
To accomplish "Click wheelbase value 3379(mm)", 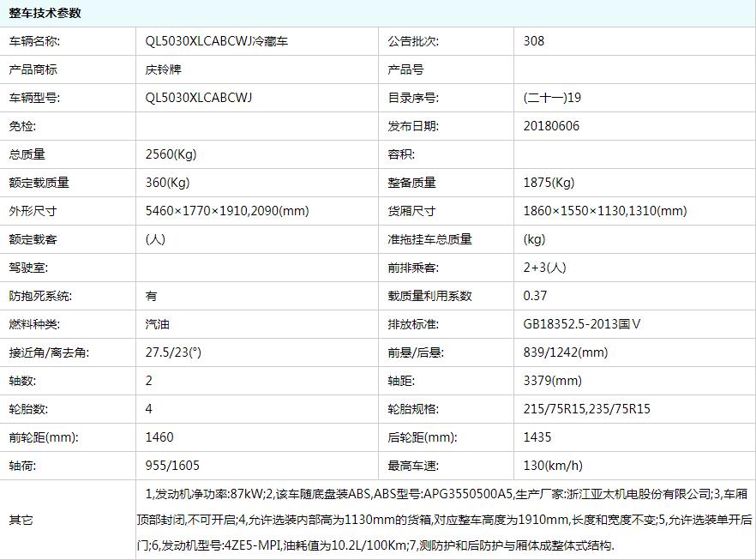I will click(552, 381).
